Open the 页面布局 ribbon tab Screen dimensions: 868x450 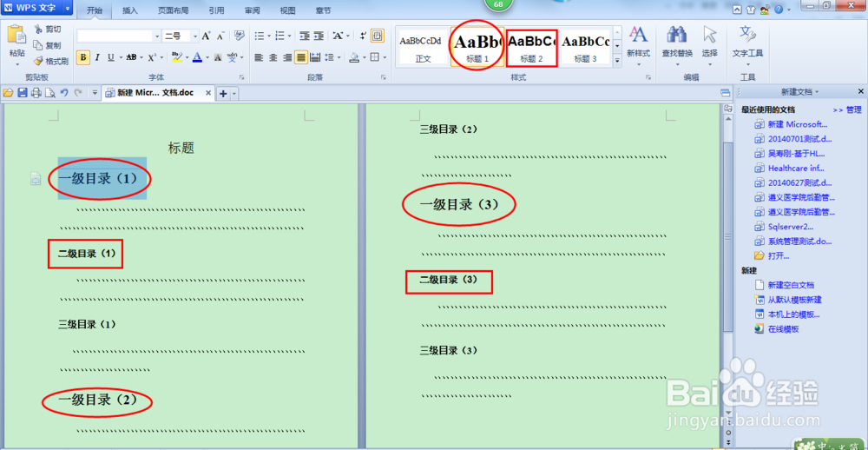pyautogui.click(x=173, y=10)
